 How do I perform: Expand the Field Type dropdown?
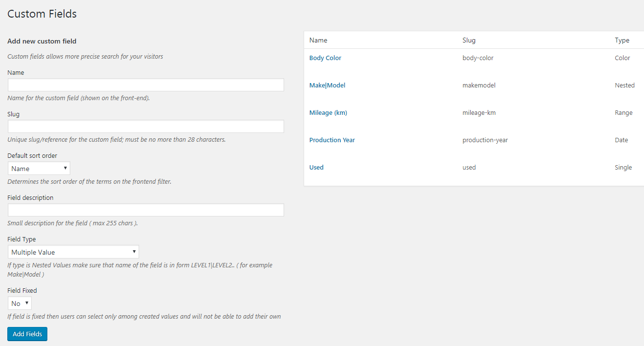click(x=73, y=252)
